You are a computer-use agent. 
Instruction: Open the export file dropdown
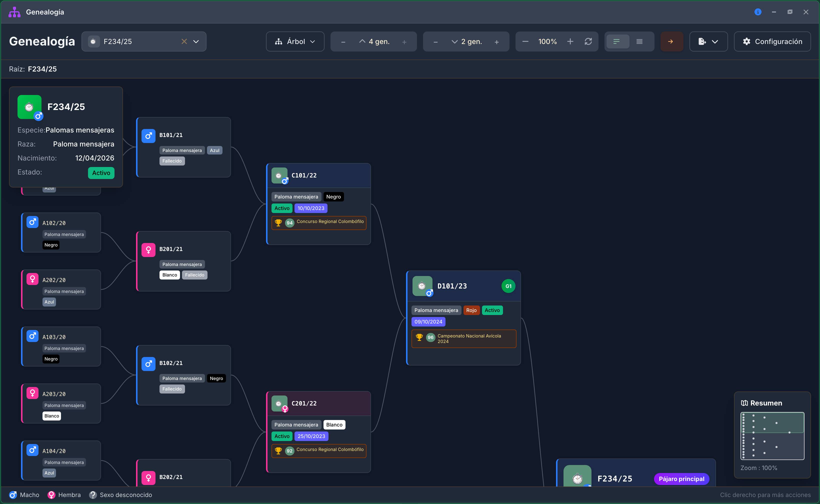click(708, 41)
